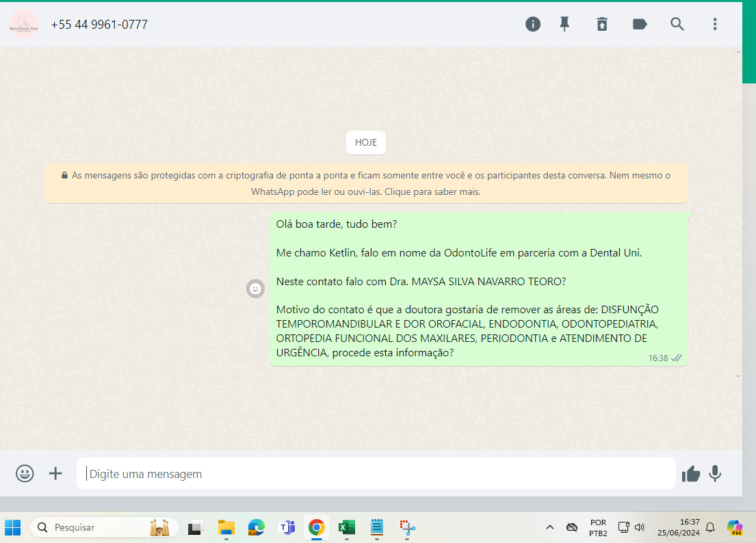Open the emoji picker

(x=25, y=474)
